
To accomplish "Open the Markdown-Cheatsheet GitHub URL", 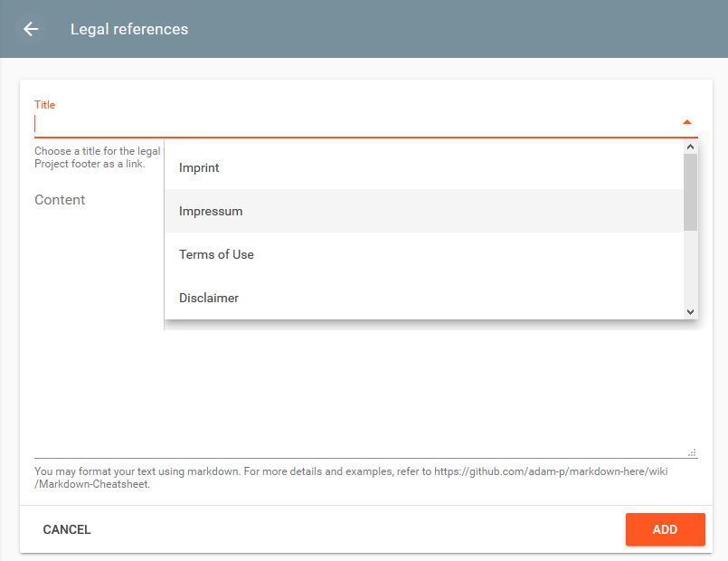I will pyautogui.click(x=551, y=471).
